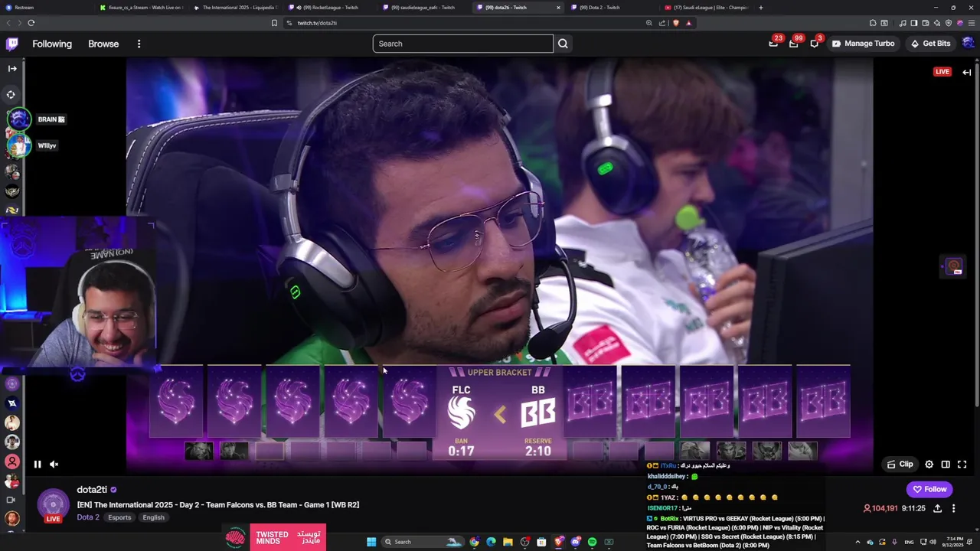The height and width of the screenshot is (551, 980).
Task: Open the Following page
Action: [x=52, y=44]
